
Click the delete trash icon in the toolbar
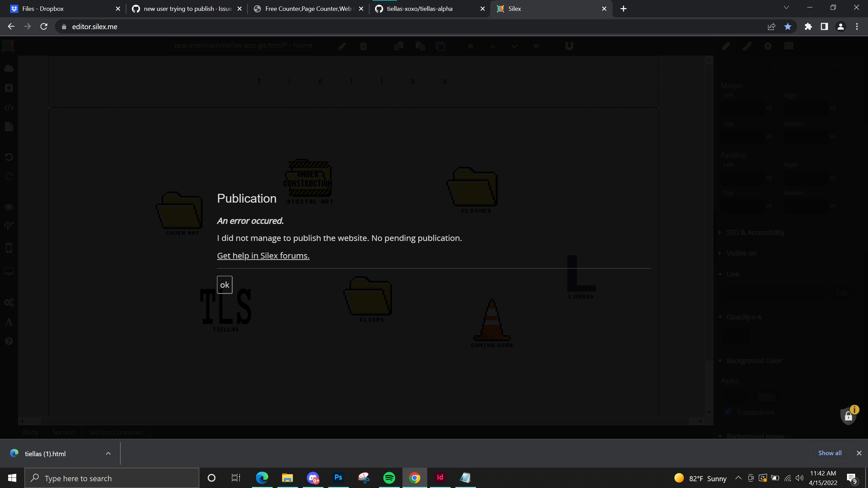point(363,46)
